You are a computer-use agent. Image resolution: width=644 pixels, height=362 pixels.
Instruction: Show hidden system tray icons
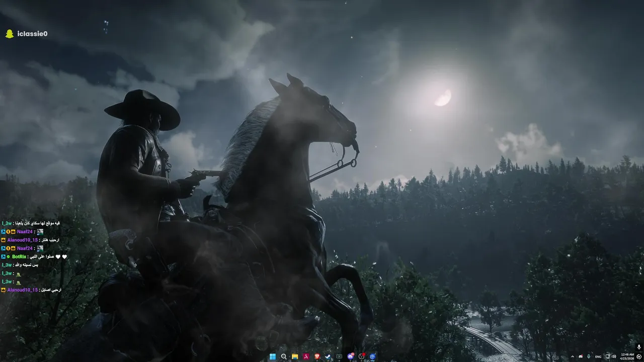(573, 356)
